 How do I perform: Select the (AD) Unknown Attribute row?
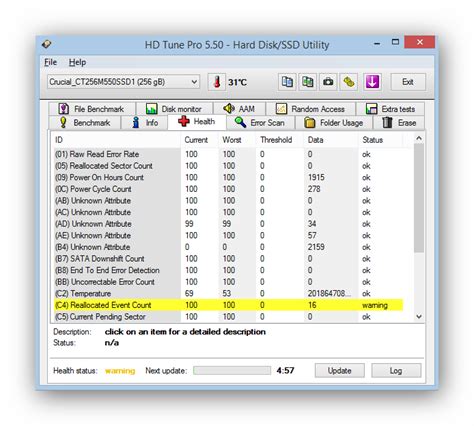click(228, 224)
